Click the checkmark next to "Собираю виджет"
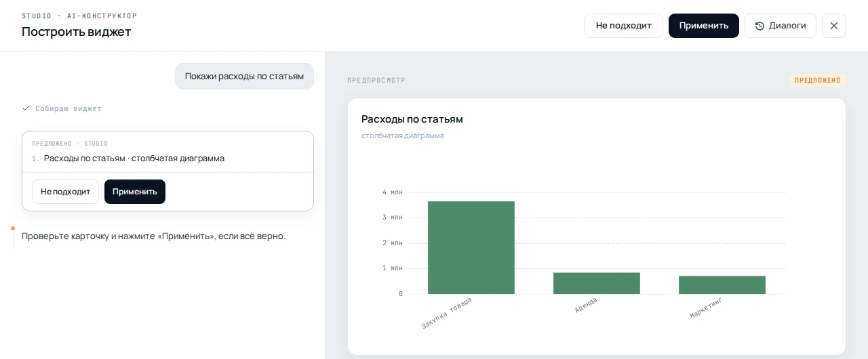The image size is (868, 359). tap(26, 108)
